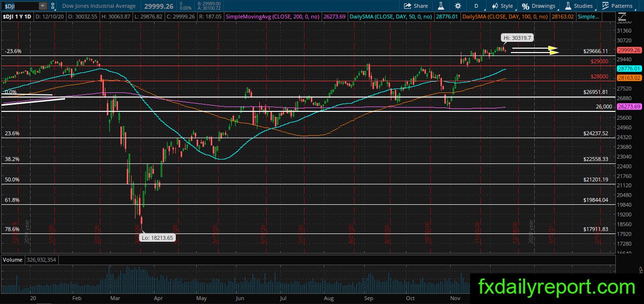Image resolution: width=644 pixels, height=304 pixels.
Task: Click the $21201.19 Fibonacci level label
Action: pyautogui.click(x=596, y=179)
